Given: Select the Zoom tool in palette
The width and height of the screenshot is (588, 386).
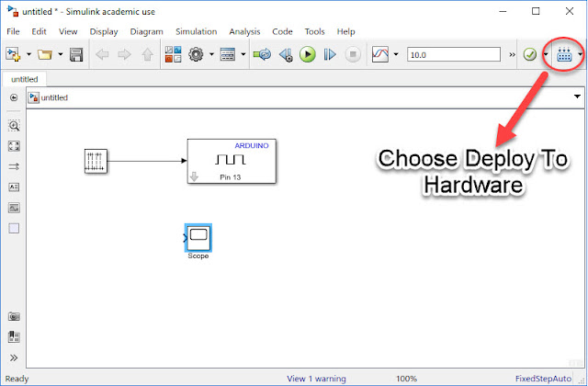Looking at the screenshot, I should coord(14,126).
